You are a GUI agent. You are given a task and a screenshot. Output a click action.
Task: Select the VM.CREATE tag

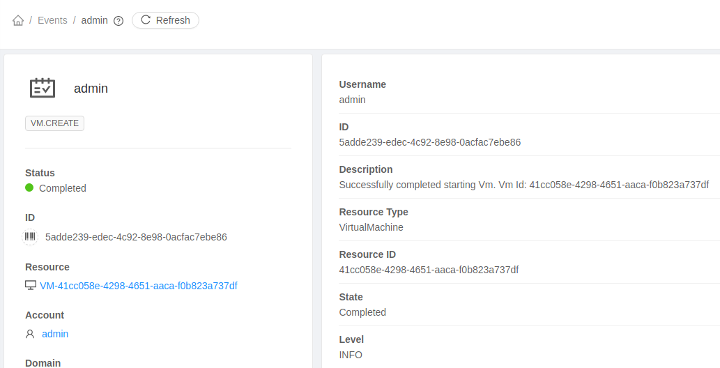coord(55,123)
